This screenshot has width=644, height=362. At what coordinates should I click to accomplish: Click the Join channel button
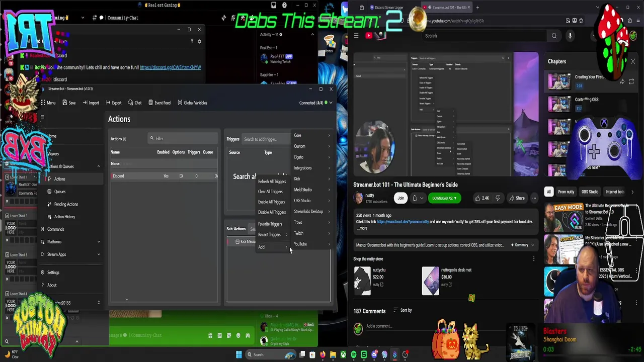coord(400,198)
